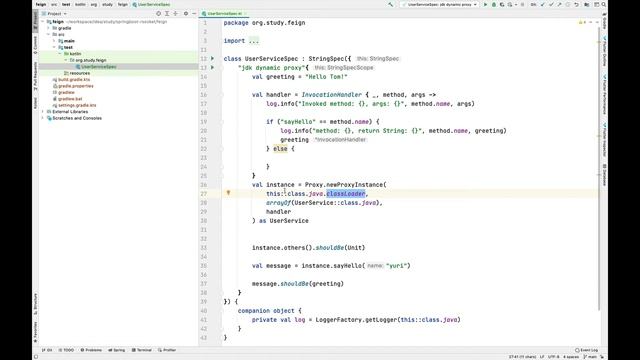Image resolution: width=640 pixels, height=360 pixels.
Task: Click UserServiceSpec breadcrumb in navigation bar
Action: coord(151,4)
